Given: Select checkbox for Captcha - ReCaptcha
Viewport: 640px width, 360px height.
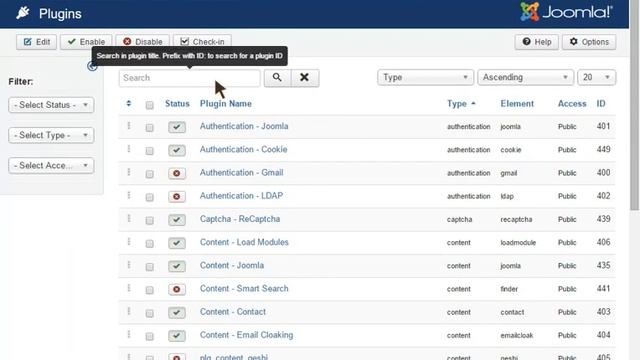Looking at the screenshot, I should click(x=149, y=221).
